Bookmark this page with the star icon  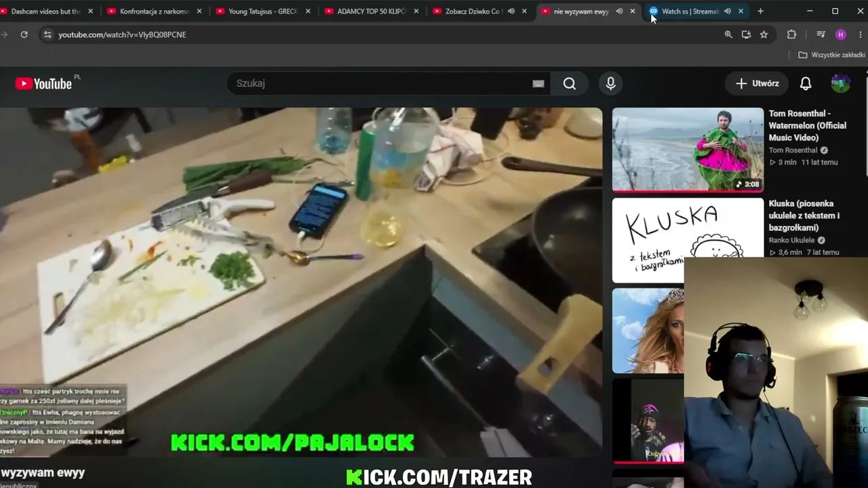pyautogui.click(x=764, y=35)
